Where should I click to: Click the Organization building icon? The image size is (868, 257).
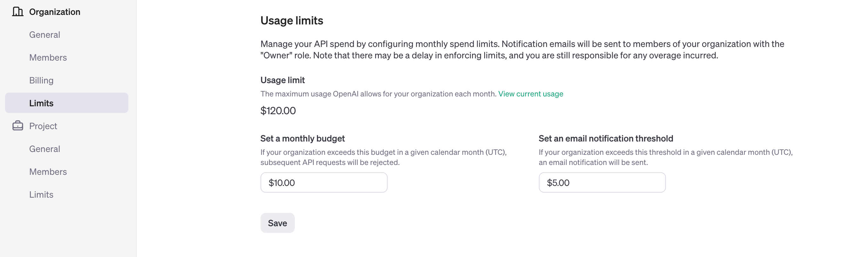[17, 12]
